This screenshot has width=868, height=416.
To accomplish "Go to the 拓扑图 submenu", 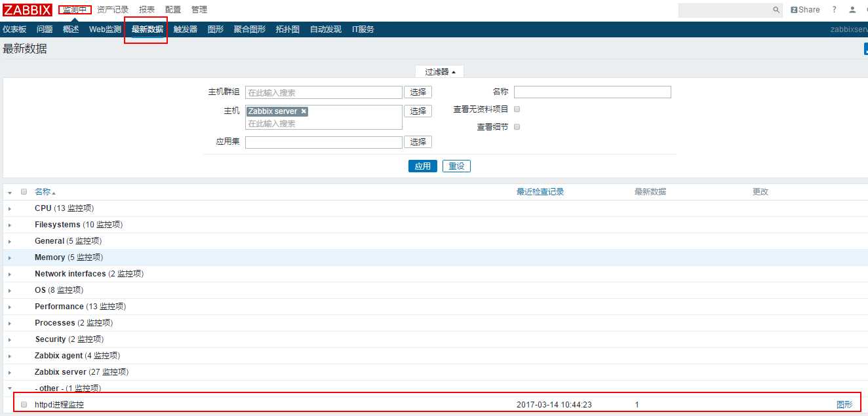I will tap(288, 29).
